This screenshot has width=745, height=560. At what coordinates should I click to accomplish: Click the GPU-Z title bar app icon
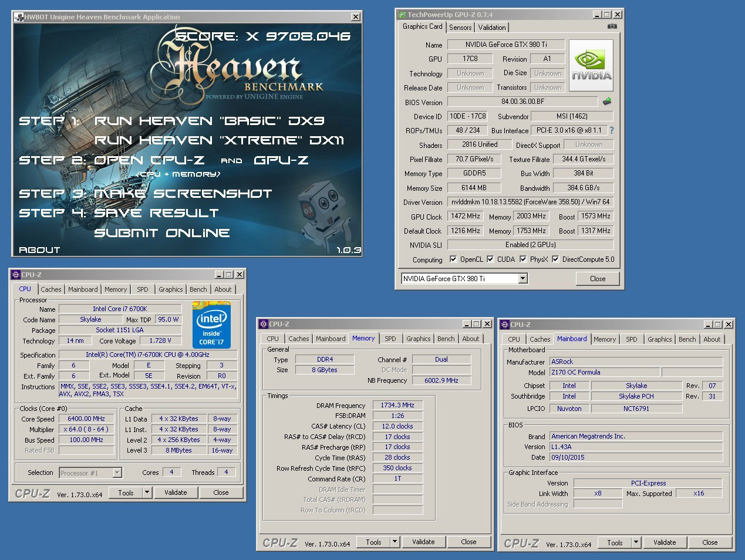(402, 15)
